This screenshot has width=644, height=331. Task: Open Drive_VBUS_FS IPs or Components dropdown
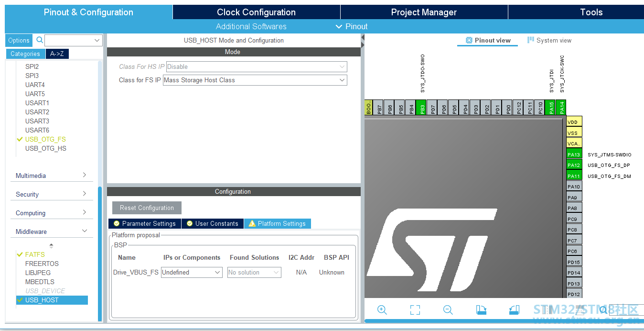pos(192,272)
